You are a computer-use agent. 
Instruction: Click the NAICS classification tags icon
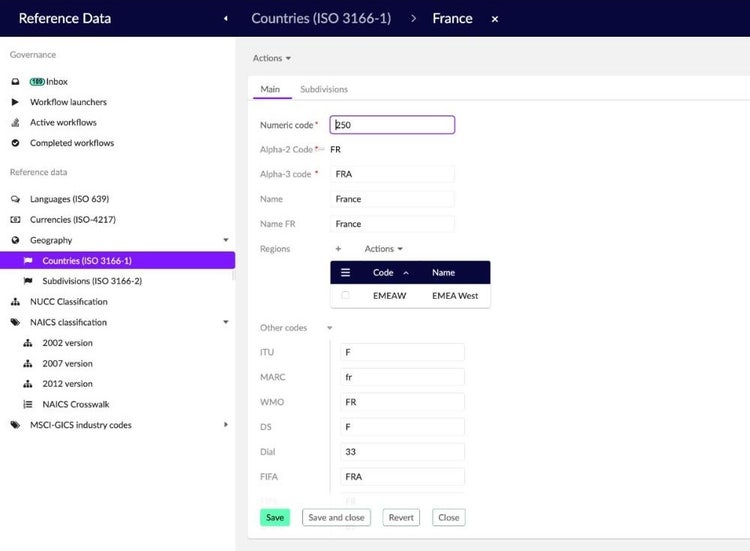[x=15, y=322]
